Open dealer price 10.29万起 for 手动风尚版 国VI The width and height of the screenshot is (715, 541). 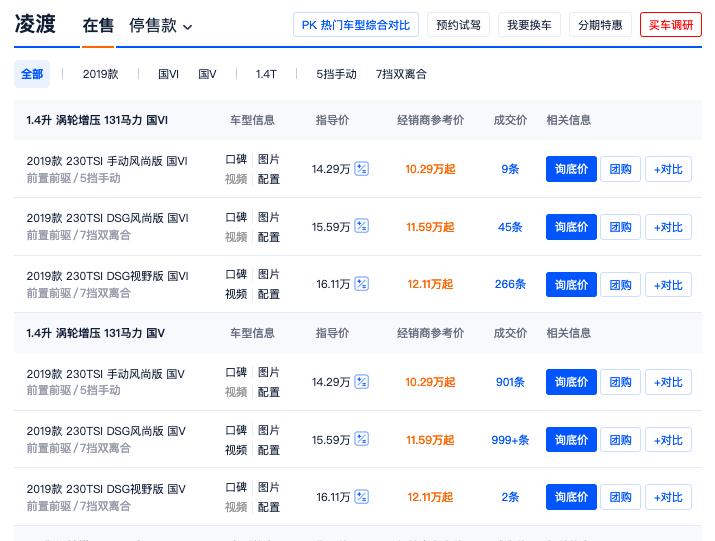click(x=430, y=169)
